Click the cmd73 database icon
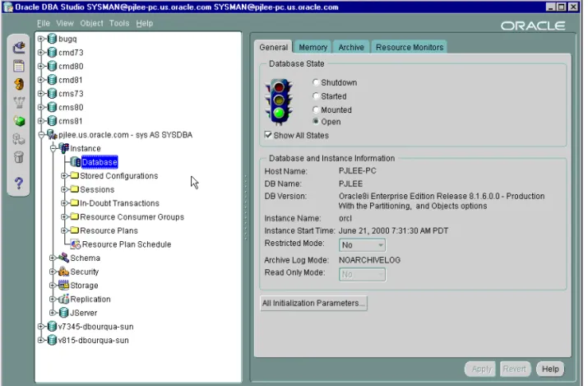The width and height of the screenshot is (588, 386). click(x=53, y=53)
